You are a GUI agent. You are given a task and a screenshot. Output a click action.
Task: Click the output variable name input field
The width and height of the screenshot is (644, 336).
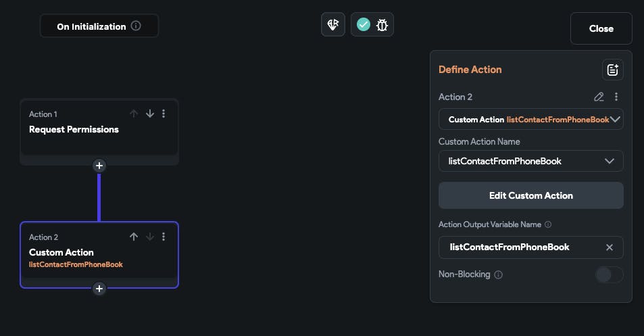click(x=514, y=247)
